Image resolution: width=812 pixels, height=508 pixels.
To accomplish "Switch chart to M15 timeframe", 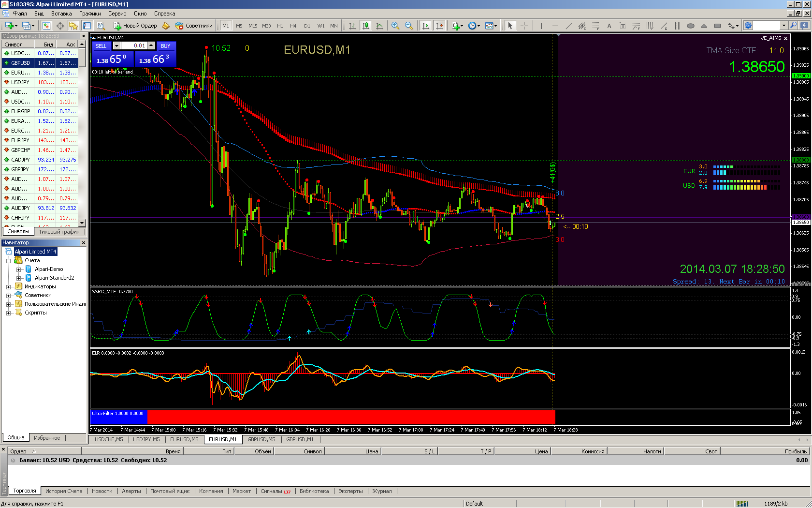I will coord(253,26).
